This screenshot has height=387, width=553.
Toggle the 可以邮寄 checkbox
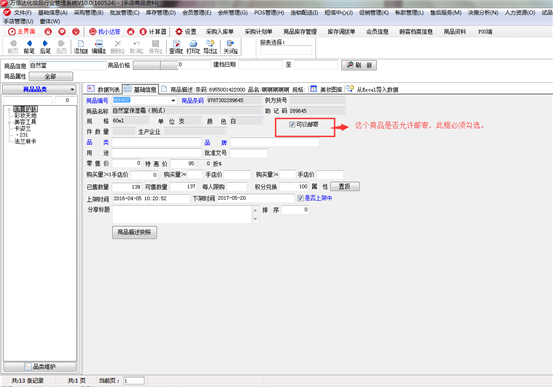pyautogui.click(x=292, y=124)
